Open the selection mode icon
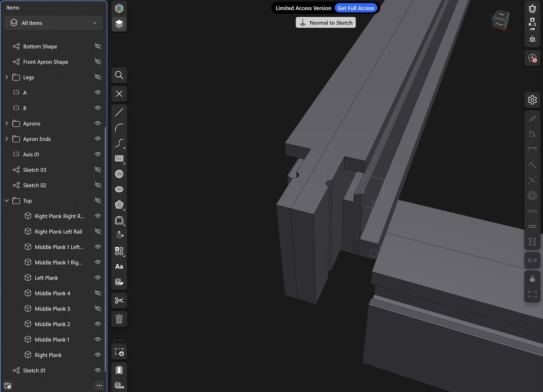This screenshot has width=543, height=392. [119, 352]
